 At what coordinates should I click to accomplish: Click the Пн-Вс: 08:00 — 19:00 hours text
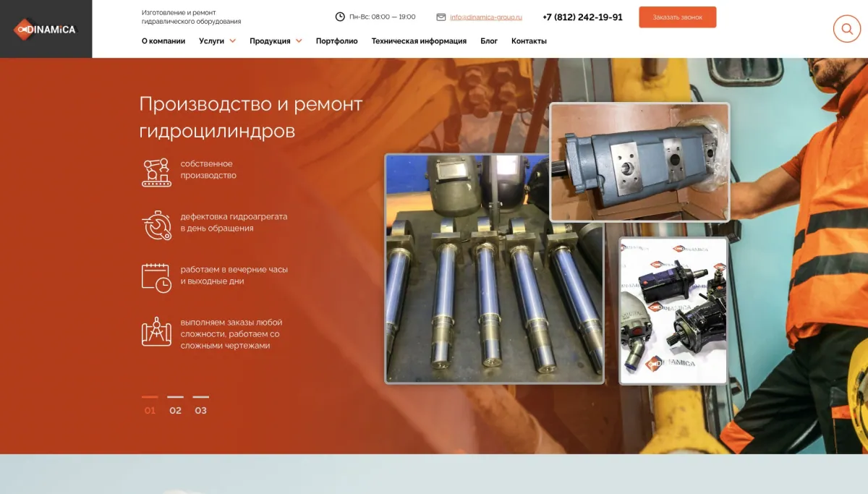point(382,17)
